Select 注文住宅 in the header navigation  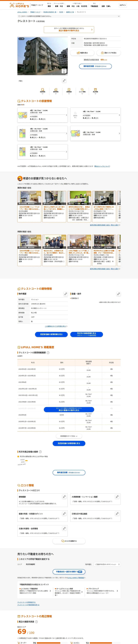pos(84,6)
